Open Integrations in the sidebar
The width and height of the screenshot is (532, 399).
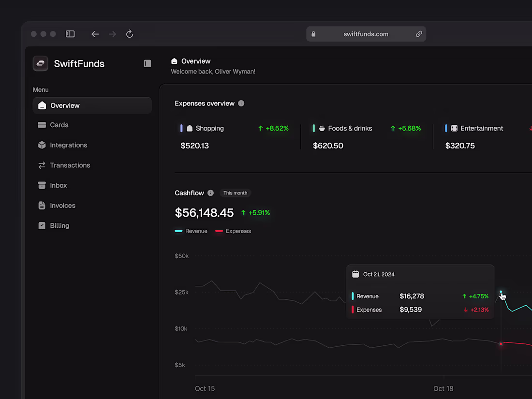[92, 145]
